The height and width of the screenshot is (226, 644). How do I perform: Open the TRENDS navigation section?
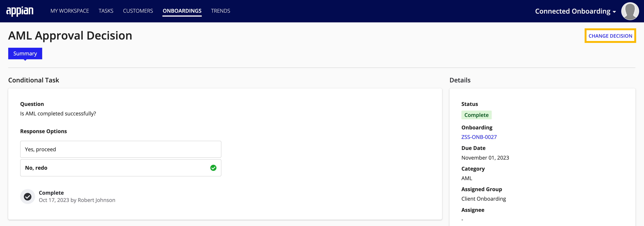[220, 11]
